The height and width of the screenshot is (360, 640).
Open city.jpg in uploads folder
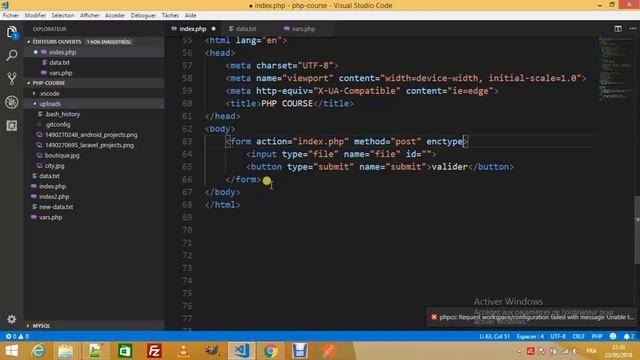pyautogui.click(x=54, y=166)
